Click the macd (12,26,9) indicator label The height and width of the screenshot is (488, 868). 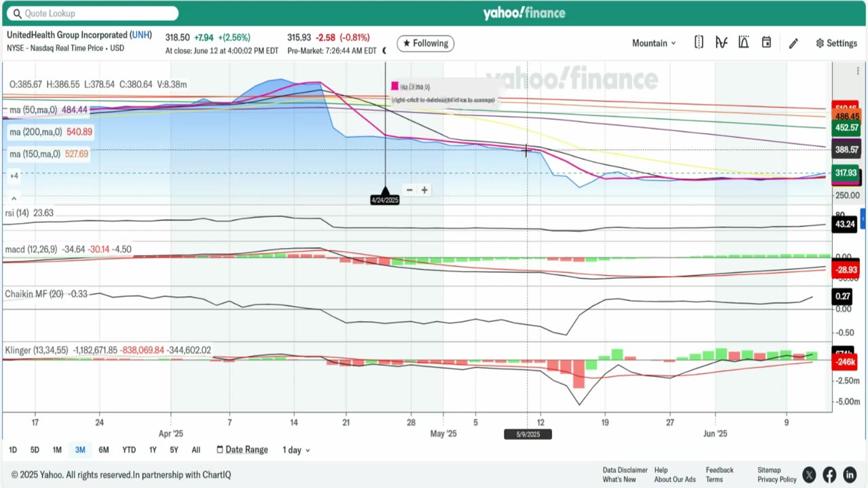[68, 249]
